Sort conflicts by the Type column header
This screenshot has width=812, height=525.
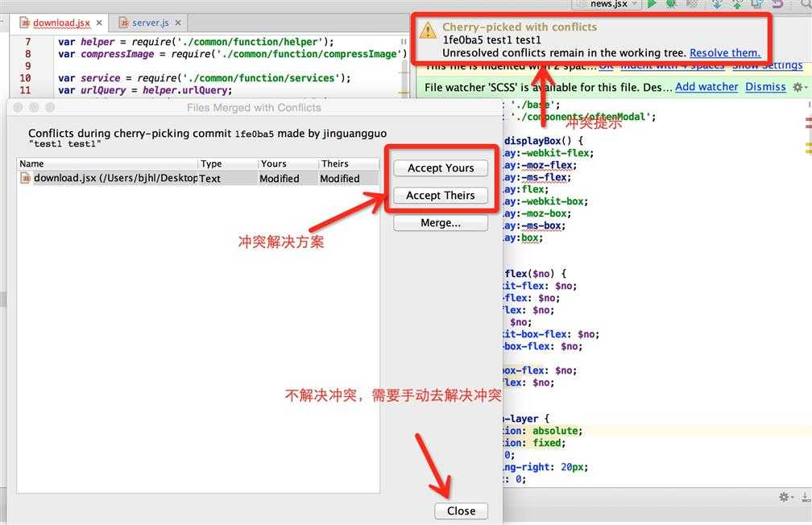[228, 163]
